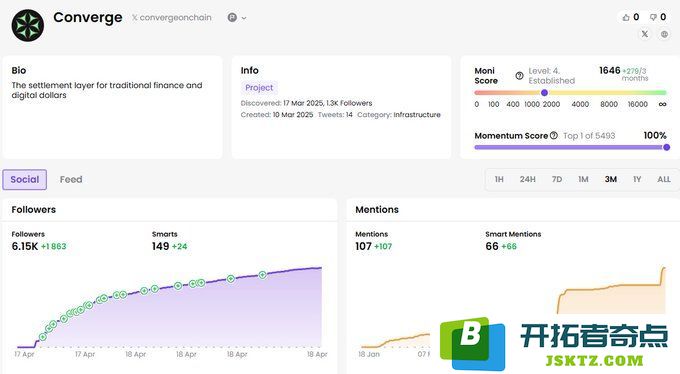Screen dimensions: 680x374
Task: Open the website globe icon
Action: (664, 34)
